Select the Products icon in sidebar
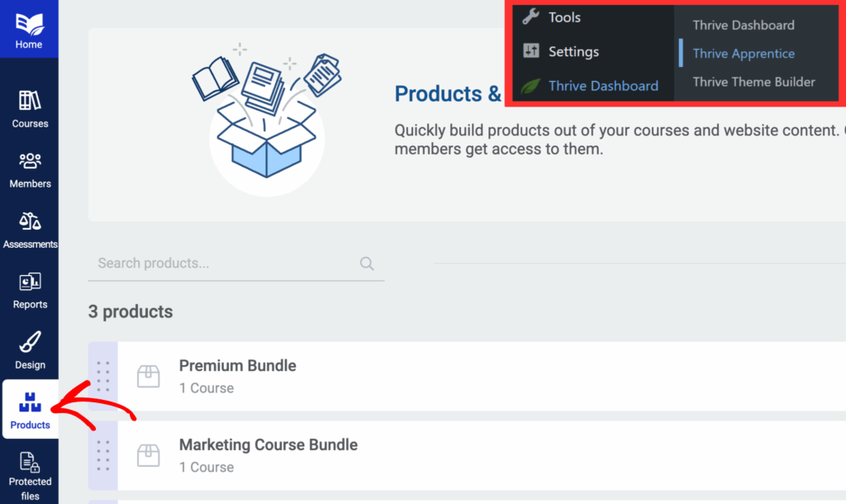Image resolution: width=846 pixels, height=504 pixels. (x=30, y=402)
